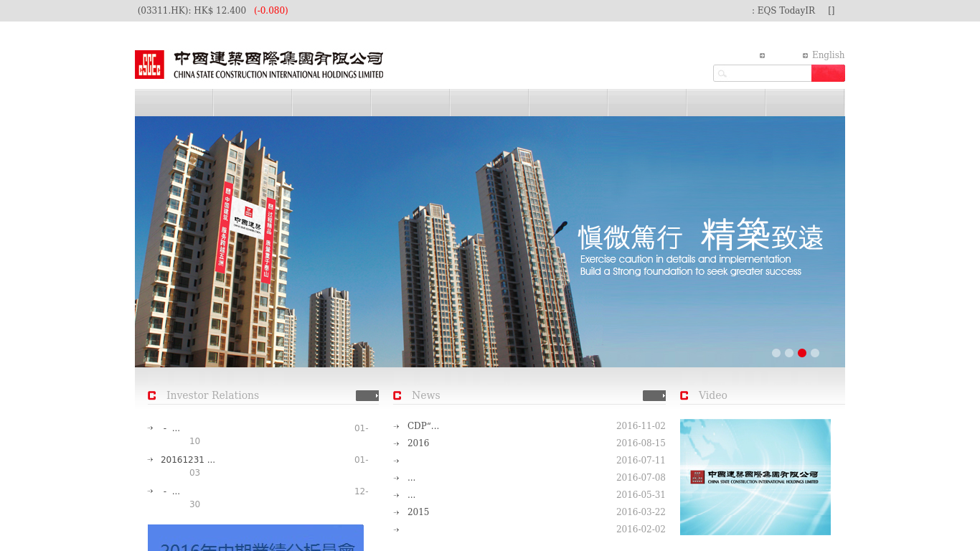Open more News entries with the arrow button
This screenshot has height=551, width=980.
coord(655,395)
